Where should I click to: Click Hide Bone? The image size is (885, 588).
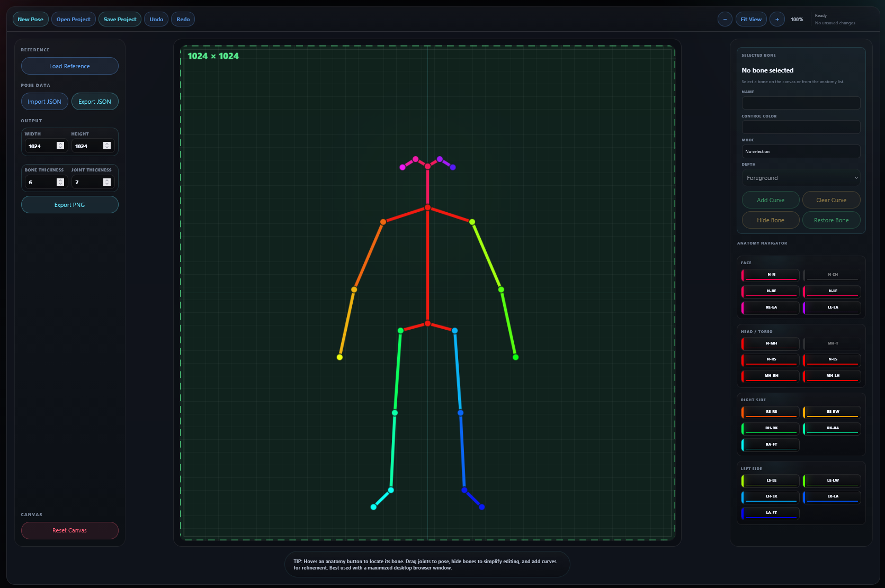771,220
